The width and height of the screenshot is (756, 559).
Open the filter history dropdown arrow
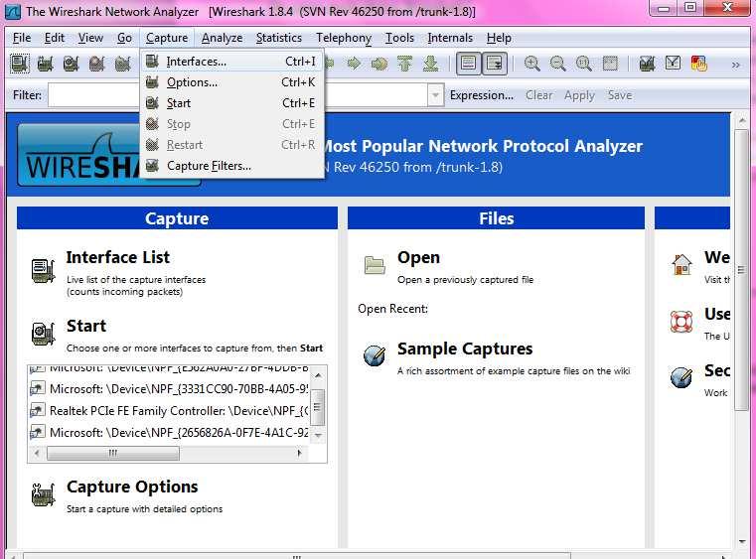pos(435,95)
